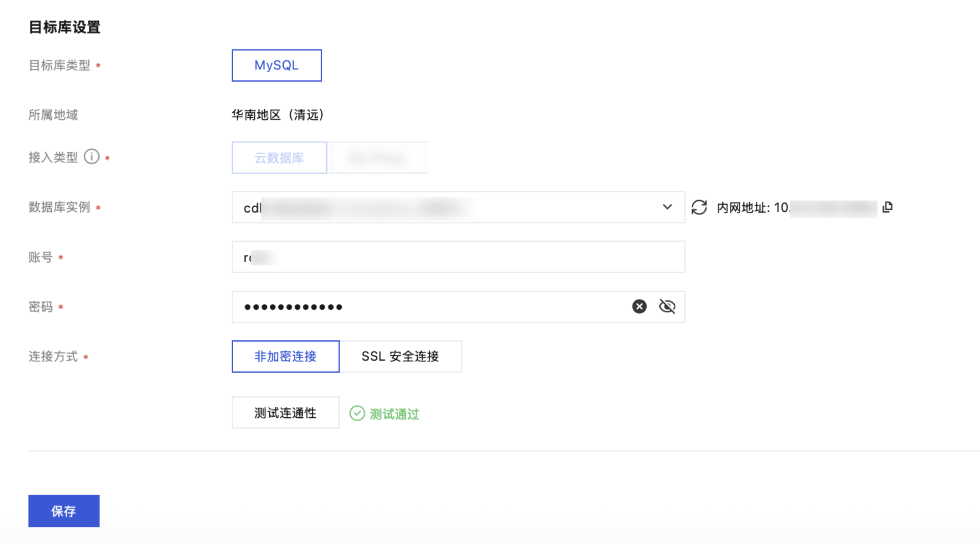Open the database instance select box
Viewport: 980px width, 543px height.
(441, 207)
